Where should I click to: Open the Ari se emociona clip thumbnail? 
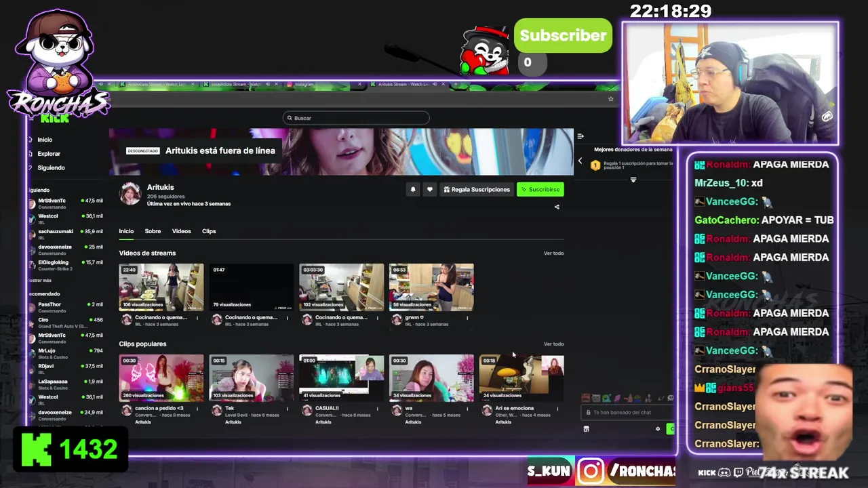pos(521,378)
